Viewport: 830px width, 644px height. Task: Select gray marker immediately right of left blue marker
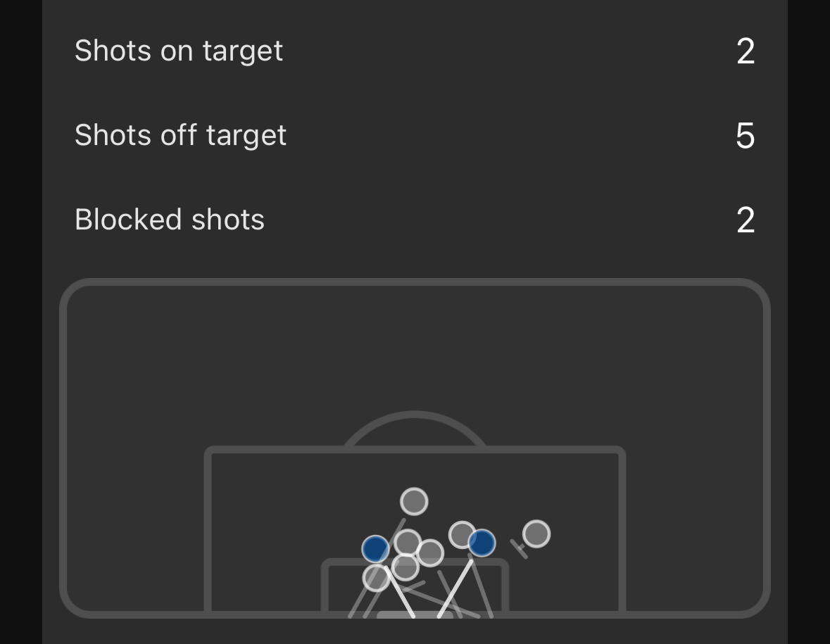tap(408, 542)
